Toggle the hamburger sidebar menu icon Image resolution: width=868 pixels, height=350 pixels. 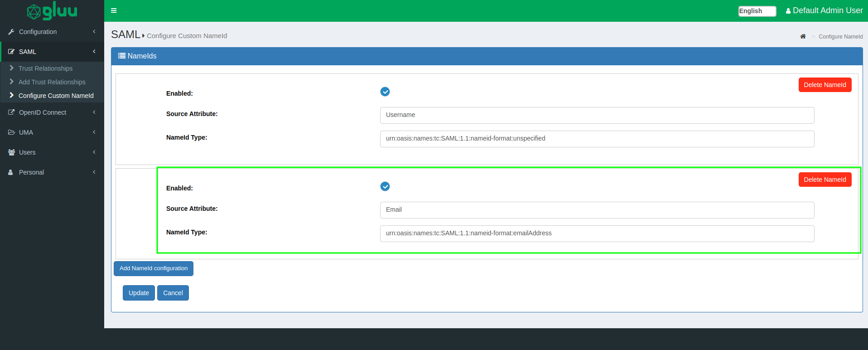[x=114, y=10]
